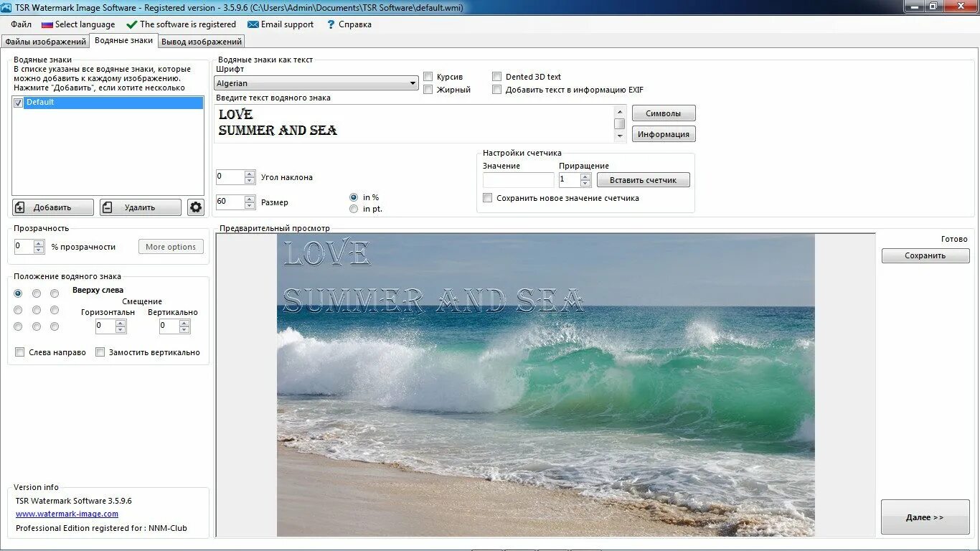Click the green registered checkmark icon

(x=131, y=24)
